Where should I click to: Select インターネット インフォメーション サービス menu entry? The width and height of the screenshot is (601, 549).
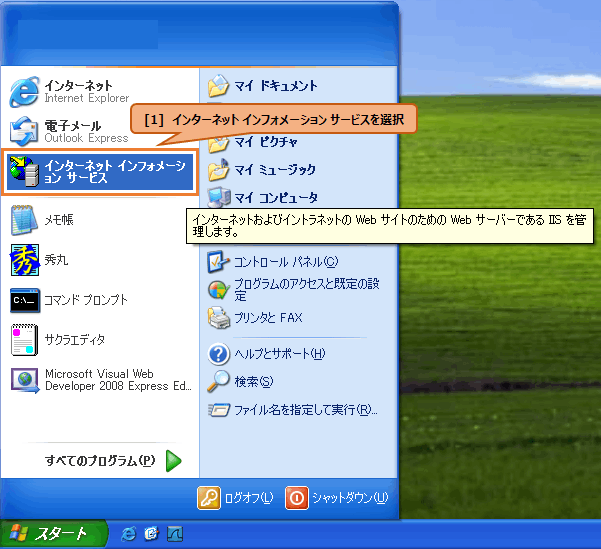click(x=100, y=172)
